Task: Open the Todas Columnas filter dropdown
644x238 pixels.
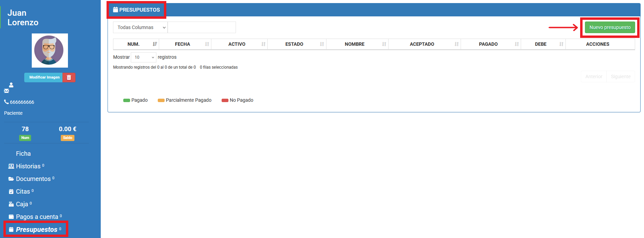Action: [140, 27]
